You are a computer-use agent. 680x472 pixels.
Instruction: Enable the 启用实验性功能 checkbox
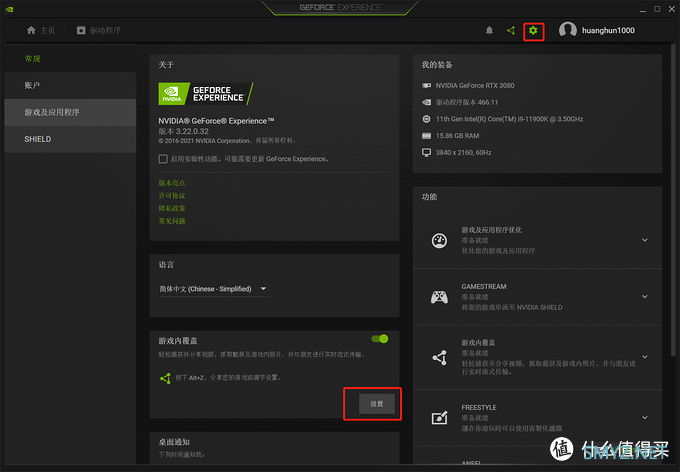[x=163, y=159]
